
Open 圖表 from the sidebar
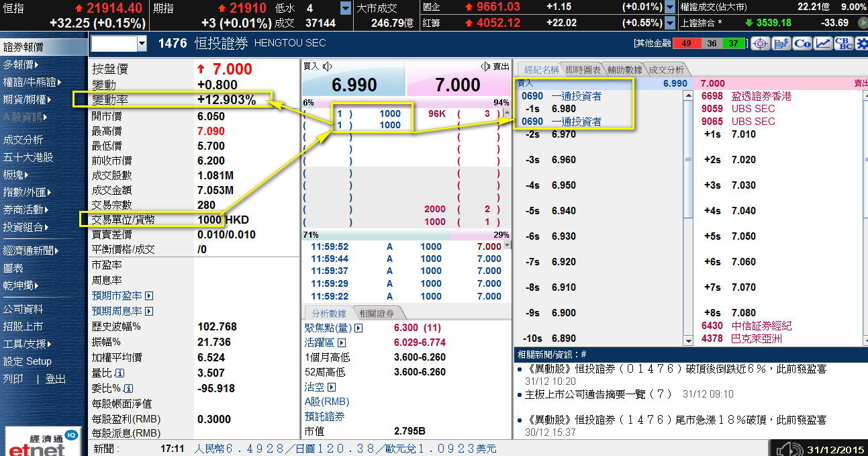tap(13, 268)
